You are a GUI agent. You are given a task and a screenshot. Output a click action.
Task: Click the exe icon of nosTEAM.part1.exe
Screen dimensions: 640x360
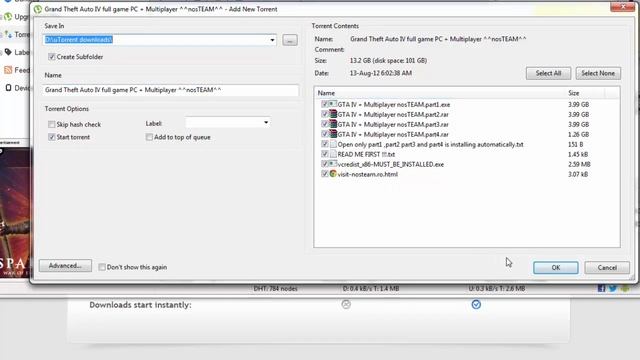[333, 104]
